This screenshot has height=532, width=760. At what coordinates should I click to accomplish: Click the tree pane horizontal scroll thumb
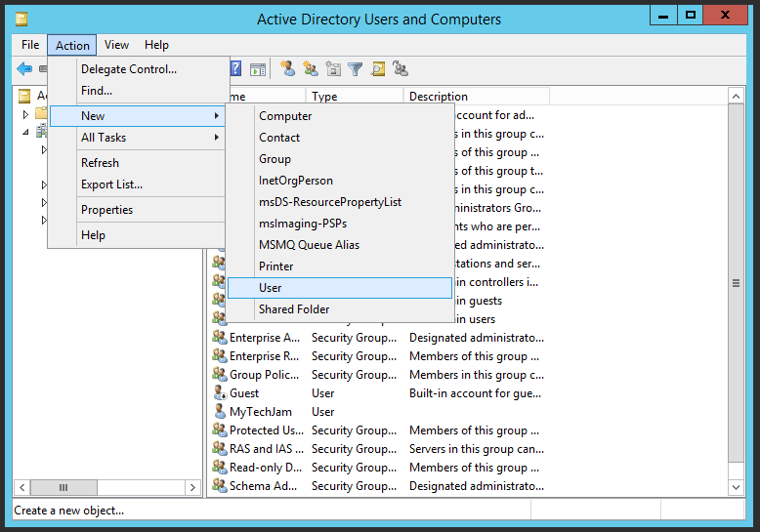click(x=63, y=487)
